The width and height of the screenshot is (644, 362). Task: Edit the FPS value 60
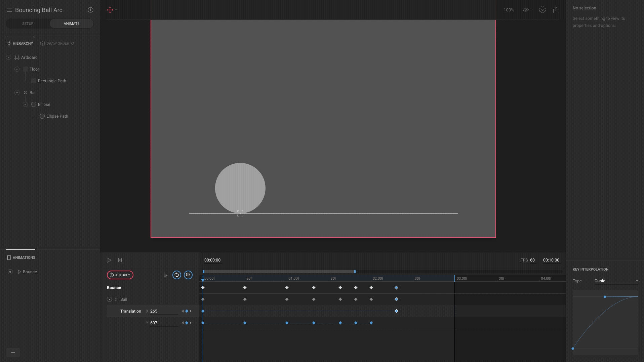pos(532,260)
